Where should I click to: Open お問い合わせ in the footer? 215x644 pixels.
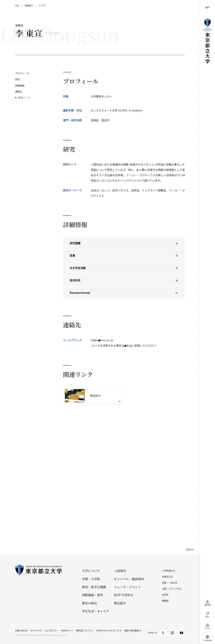coord(21,630)
